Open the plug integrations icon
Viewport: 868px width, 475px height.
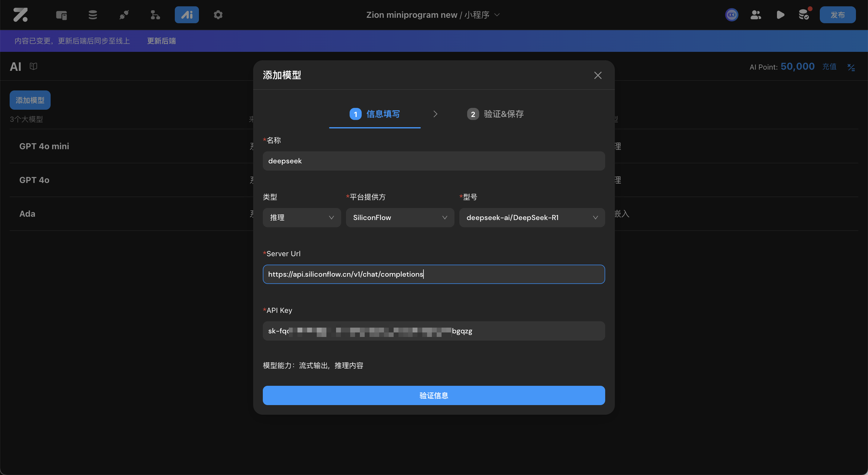click(124, 15)
